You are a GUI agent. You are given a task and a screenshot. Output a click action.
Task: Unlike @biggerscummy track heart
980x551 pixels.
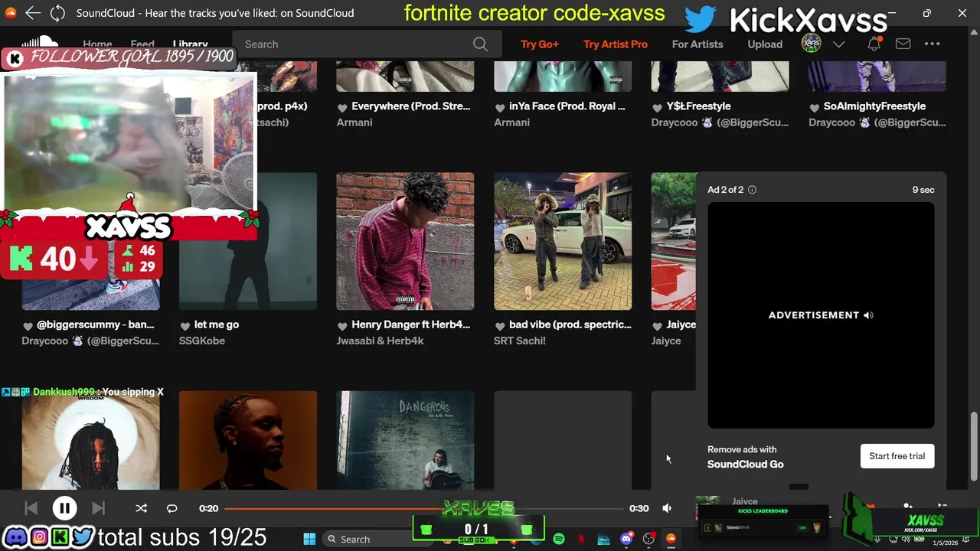click(28, 325)
